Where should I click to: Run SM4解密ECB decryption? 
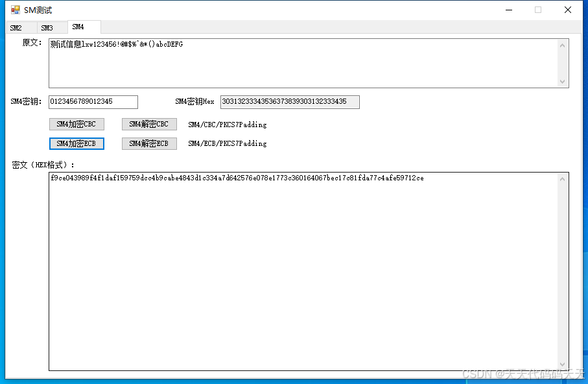click(x=149, y=144)
